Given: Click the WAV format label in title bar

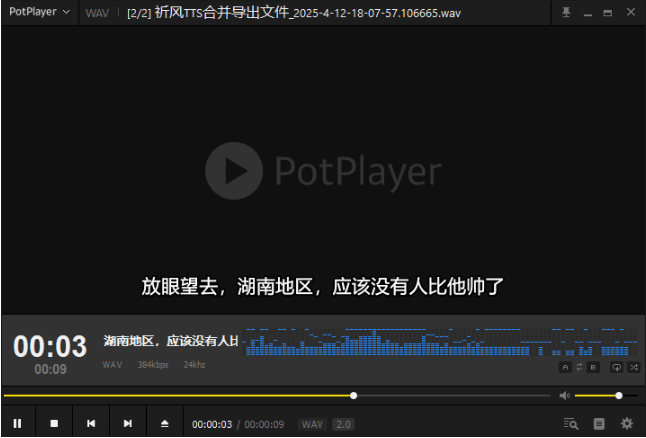Looking at the screenshot, I should point(97,13).
